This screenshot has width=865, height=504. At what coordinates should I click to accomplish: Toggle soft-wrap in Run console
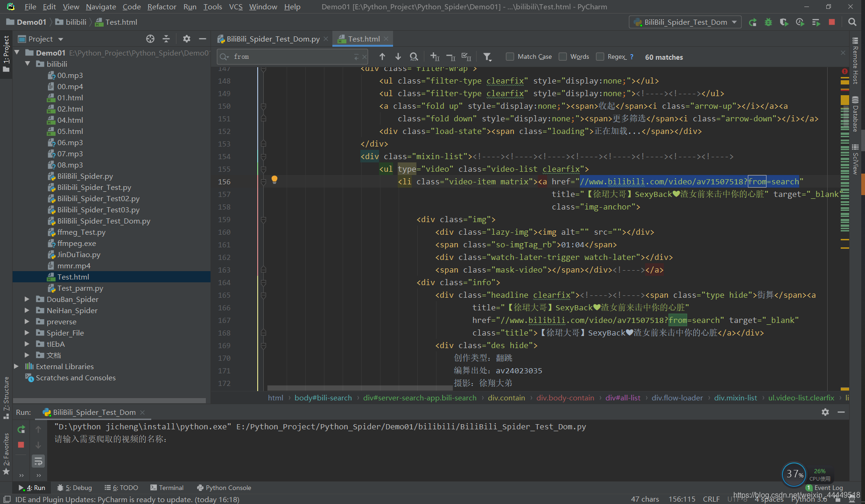coord(38,461)
